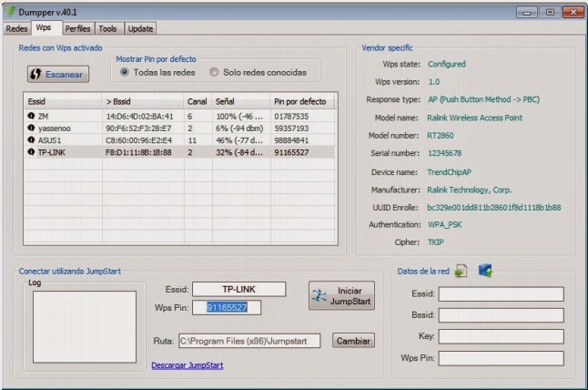Select Bssid F8:D1:11:8B:1B:88

click(138, 152)
